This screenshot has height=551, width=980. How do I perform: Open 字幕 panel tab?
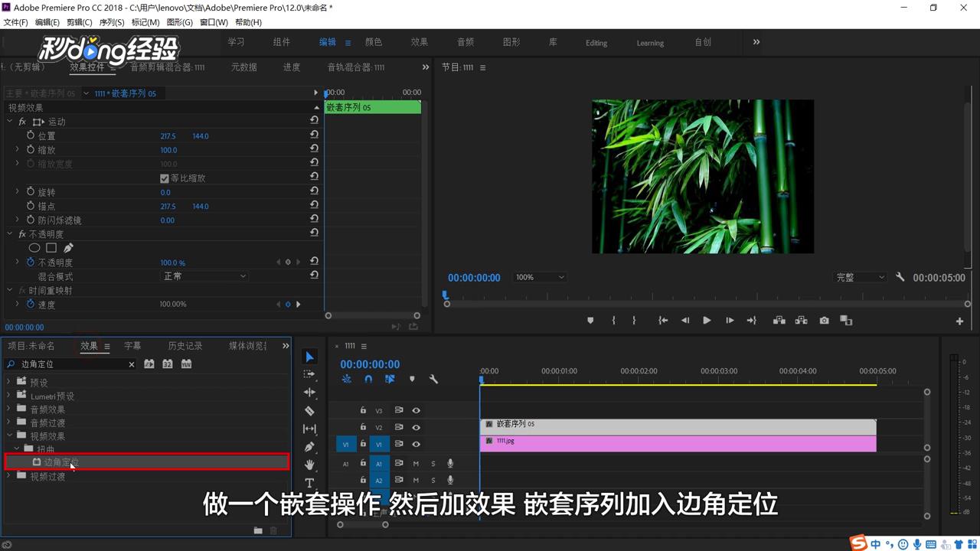132,346
